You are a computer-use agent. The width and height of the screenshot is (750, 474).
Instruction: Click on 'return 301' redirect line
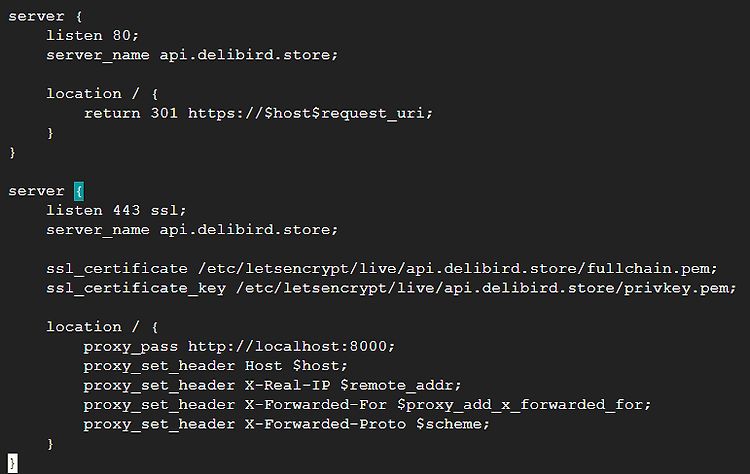(258, 113)
